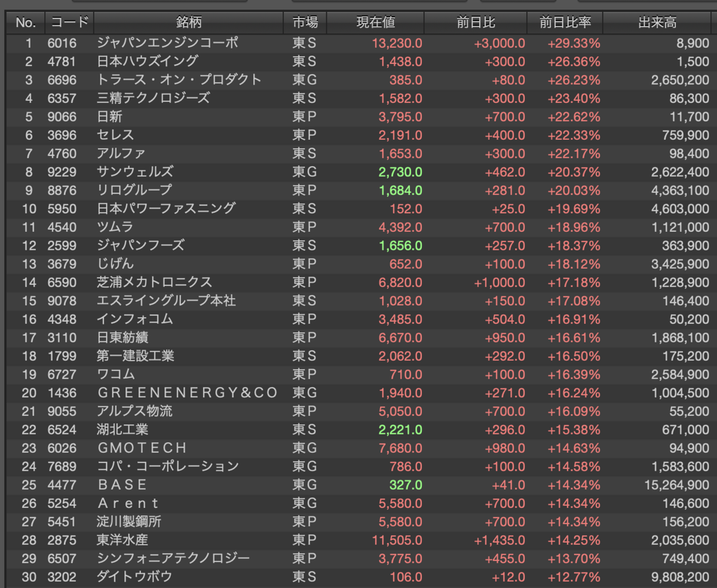This screenshot has width=717, height=588.
Task: Select ジャパンフーズ stock name
Action: (140, 246)
